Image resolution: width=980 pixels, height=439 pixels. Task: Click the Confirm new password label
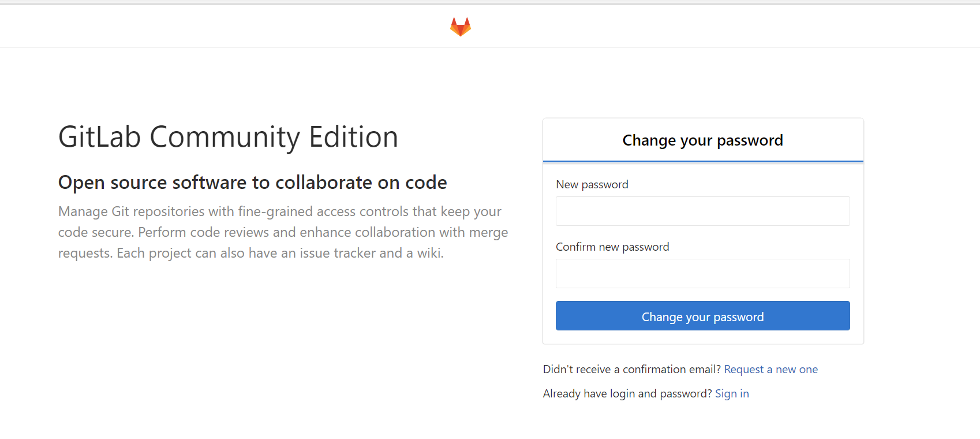[x=612, y=247]
